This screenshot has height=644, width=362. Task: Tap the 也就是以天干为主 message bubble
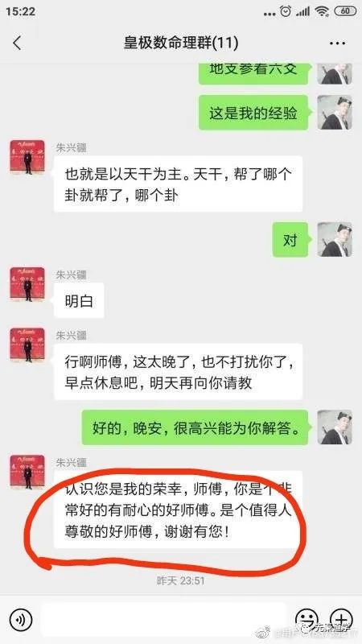tap(178, 184)
